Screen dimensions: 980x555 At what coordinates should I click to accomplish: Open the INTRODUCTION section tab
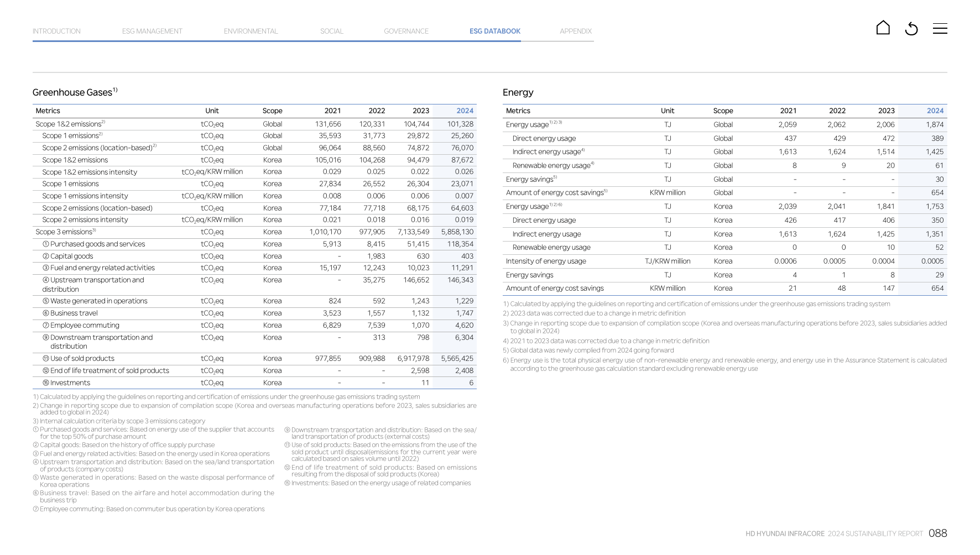[56, 32]
